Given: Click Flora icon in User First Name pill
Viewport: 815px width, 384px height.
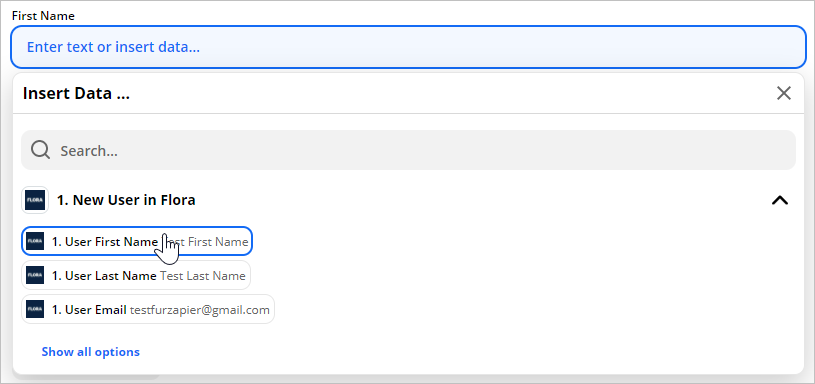Looking at the screenshot, I should (x=35, y=241).
